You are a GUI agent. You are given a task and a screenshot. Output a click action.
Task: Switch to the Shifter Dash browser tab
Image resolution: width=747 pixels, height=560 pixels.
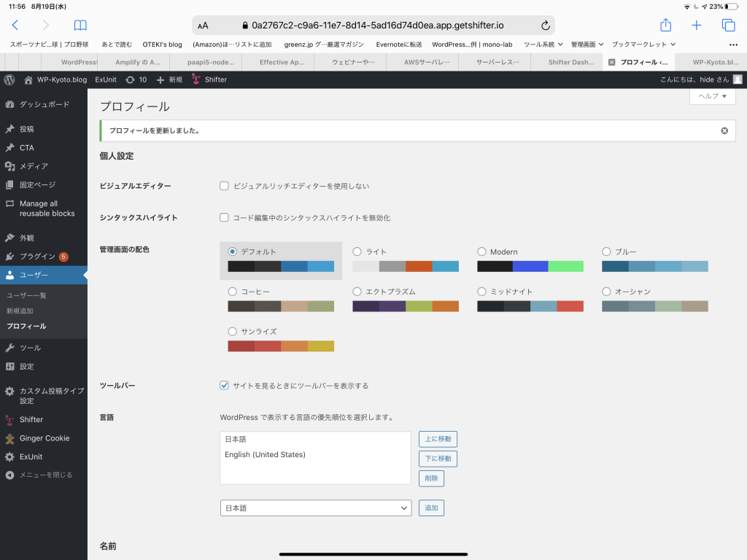coord(570,63)
